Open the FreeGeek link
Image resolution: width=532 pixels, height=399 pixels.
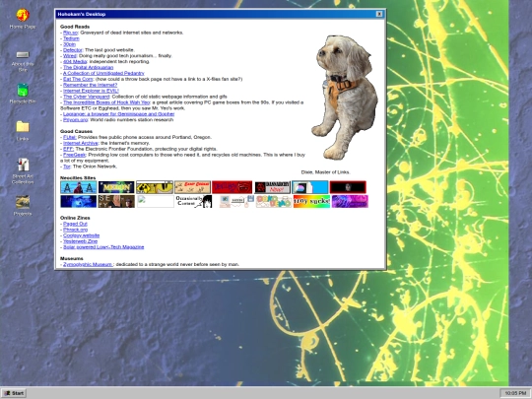coord(74,155)
